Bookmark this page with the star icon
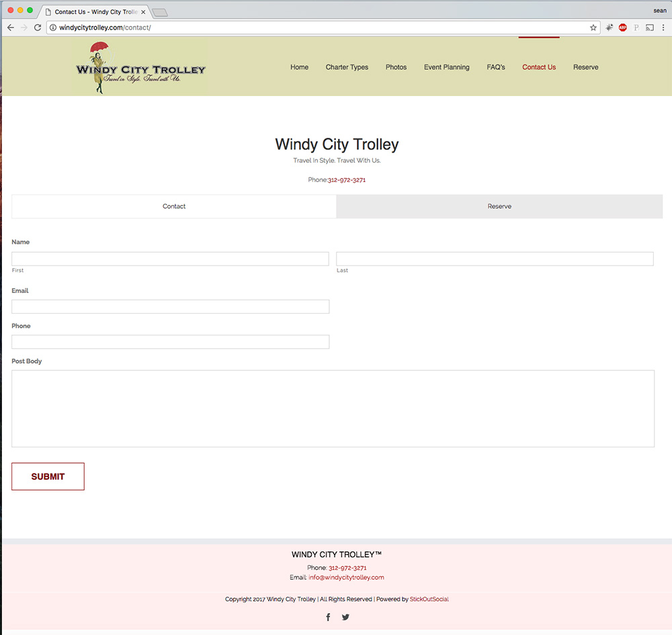The image size is (672, 635). tap(593, 28)
